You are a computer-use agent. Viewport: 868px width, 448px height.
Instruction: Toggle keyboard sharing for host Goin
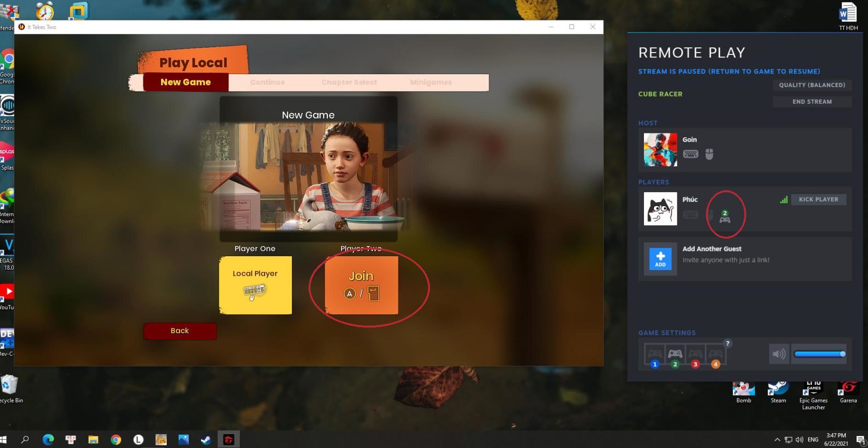(x=691, y=153)
